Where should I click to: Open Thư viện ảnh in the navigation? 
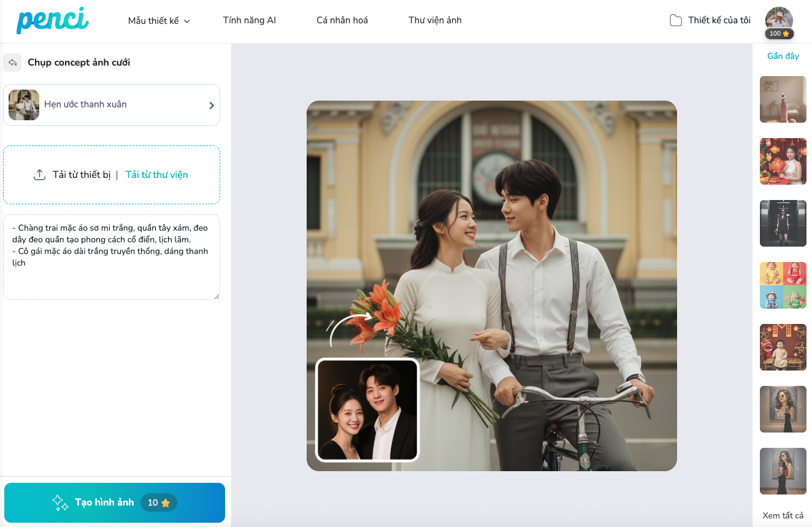(x=435, y=20)
